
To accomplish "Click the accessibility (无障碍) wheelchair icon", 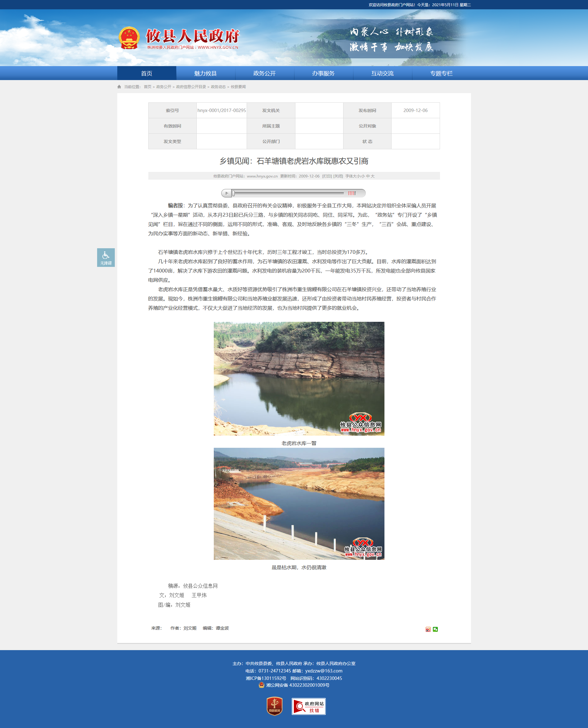I will click(106, 257).
